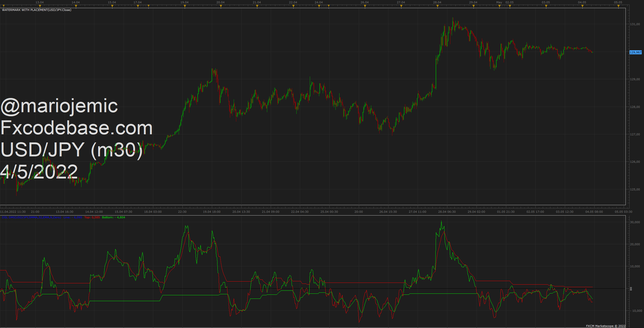This screenshot has width=644, height=328.
Task: Click the 01.05 21:30 time label
Action: tap(506, 212)
